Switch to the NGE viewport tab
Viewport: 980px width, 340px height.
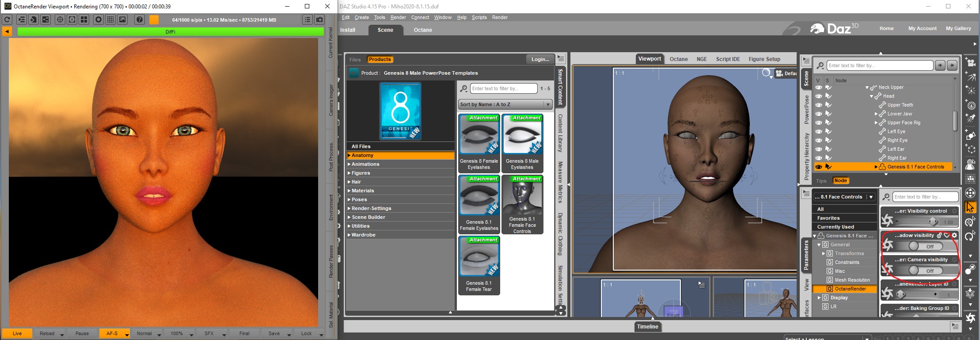point(702,59)
